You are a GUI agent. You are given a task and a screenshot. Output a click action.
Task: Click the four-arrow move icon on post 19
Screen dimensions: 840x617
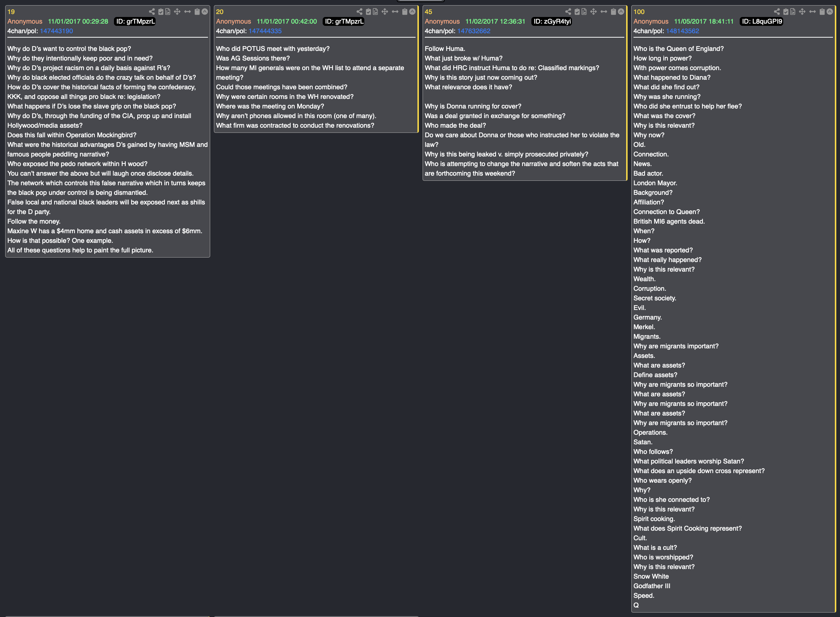(177, 11)
